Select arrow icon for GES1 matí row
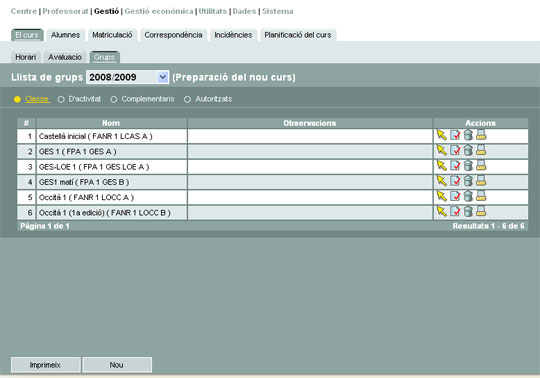This screenshot has width=540, height=378. coord(442,181)
